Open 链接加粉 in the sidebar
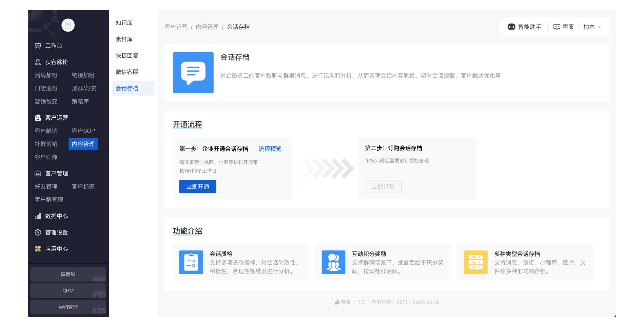The height and width of the screenshot is (327, 644). tap(83, 75)
